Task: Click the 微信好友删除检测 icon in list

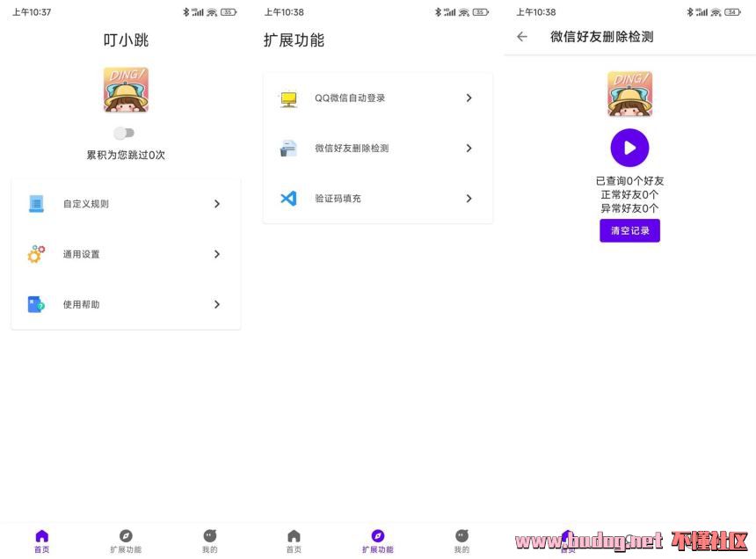Action: [288, 149]
